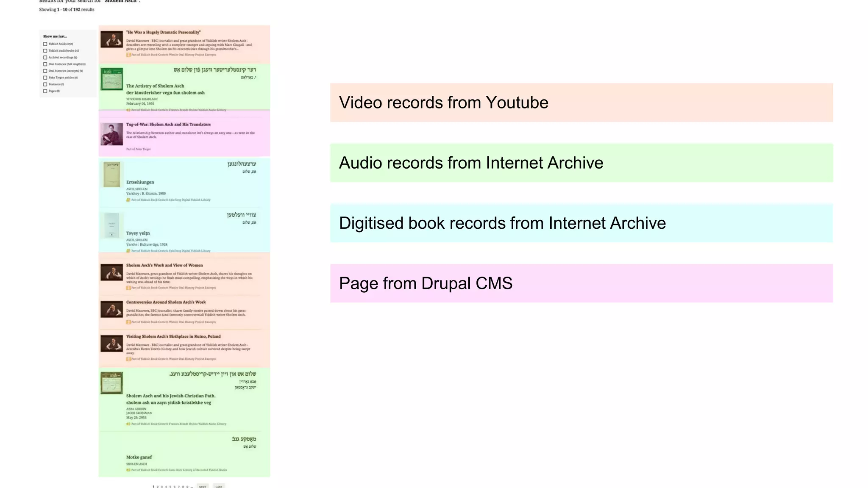Click "May 29, 1955" date text
This screenshot has width=868, height=488.
(136, 417)
